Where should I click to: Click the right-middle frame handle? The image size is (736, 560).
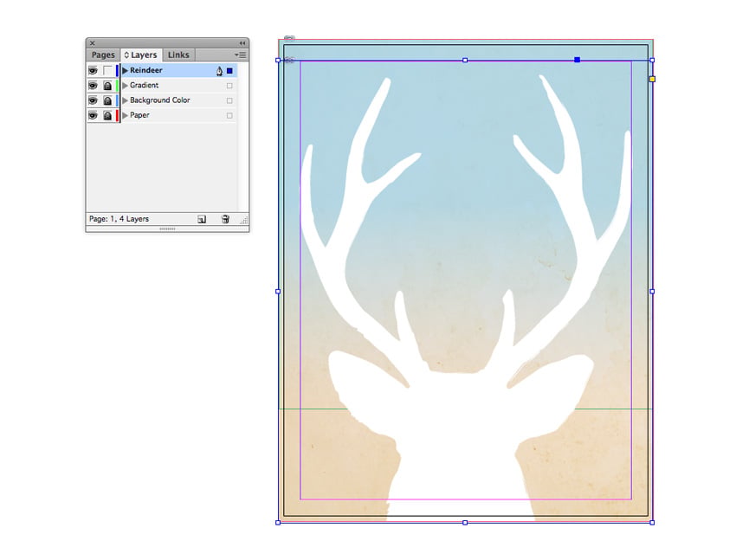pos(652,292)
